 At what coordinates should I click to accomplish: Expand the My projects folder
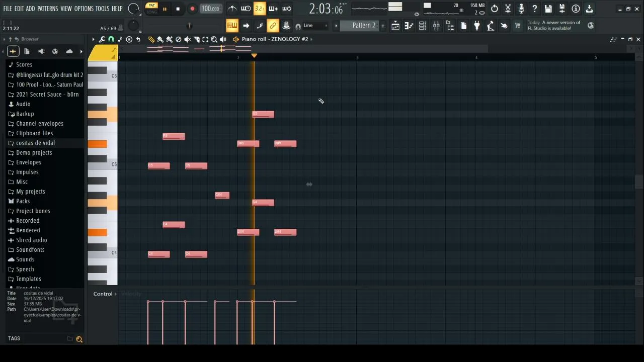pos(31,192)
